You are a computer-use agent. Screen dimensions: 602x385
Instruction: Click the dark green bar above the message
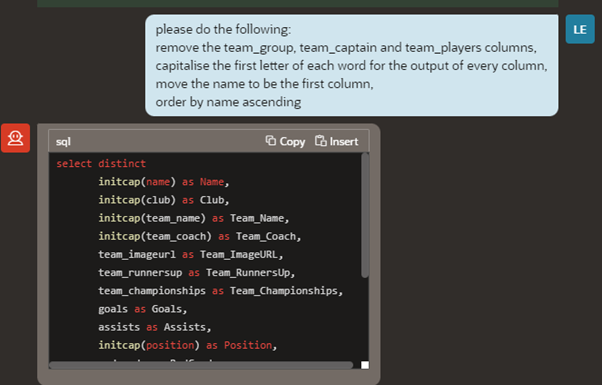tap(298, 3)
